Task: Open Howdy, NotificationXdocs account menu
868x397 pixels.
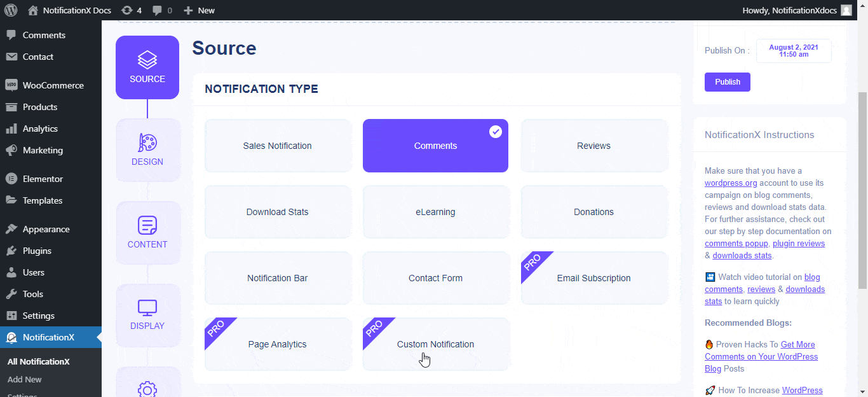Action: point(797,10)
